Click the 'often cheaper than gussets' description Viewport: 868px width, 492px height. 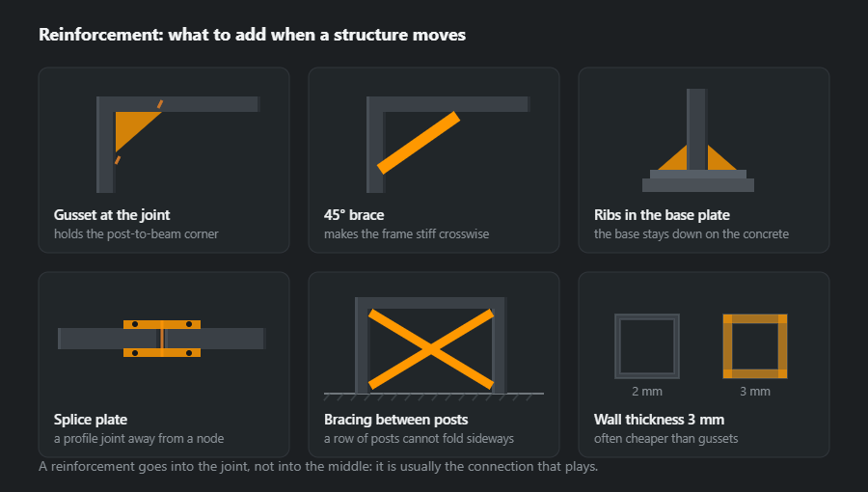click(665, 439)
